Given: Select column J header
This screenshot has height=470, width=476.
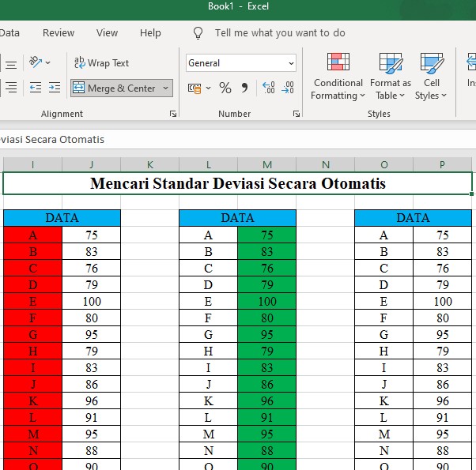Looking at the screenshot, I should [92, 164].
